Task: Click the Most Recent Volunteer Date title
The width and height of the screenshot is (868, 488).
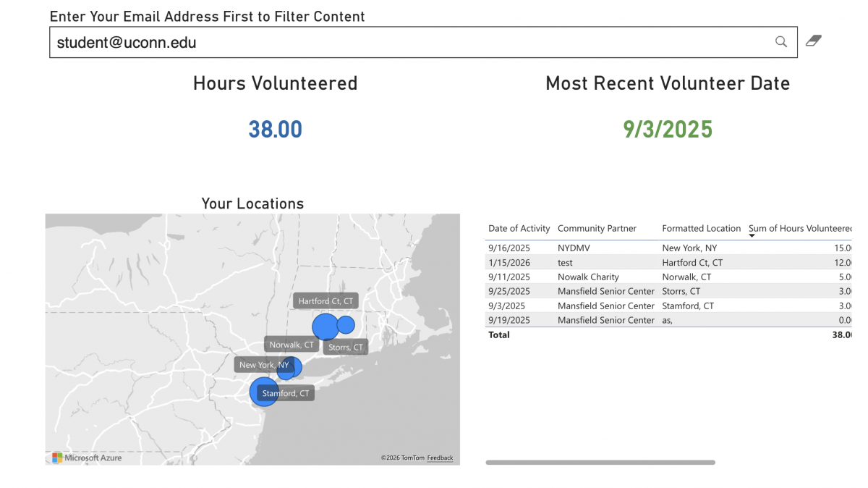Action: 668,83
